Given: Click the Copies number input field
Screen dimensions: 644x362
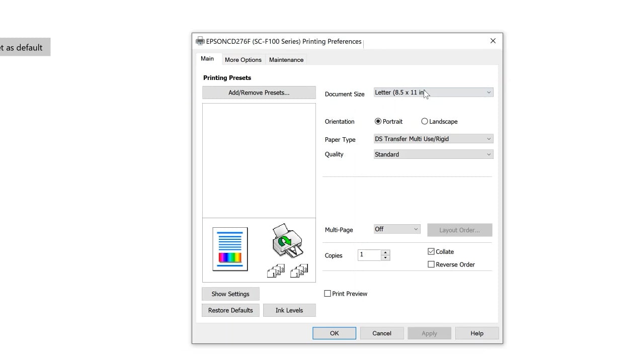Looking at the screenshot, I should click(x=370, y=255).
